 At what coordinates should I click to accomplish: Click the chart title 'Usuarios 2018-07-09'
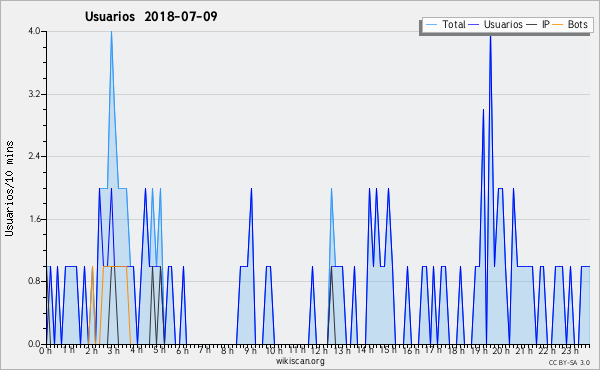pos(151,16)
